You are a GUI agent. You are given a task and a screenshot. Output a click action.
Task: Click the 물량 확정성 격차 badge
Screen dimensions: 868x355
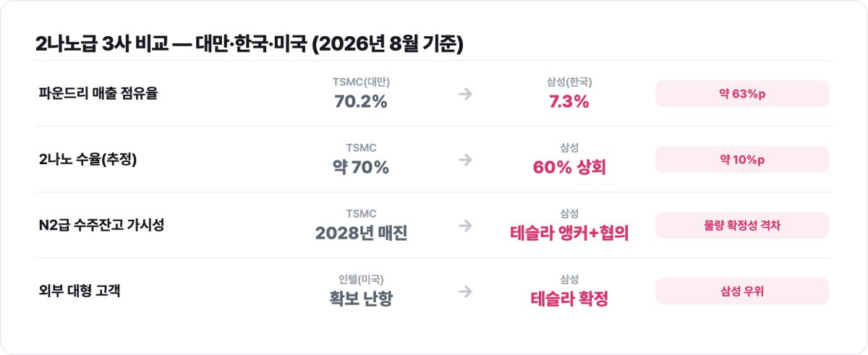(x=742, y=226)
